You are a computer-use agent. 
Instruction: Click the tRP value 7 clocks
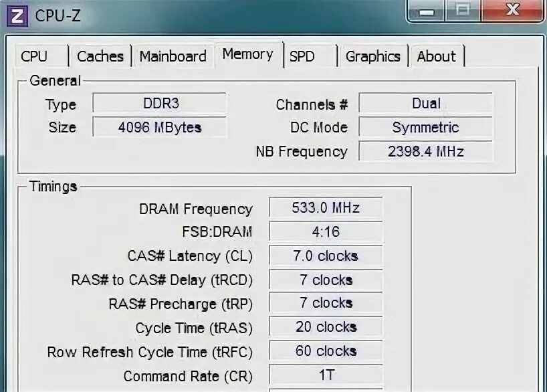[326, 303]
